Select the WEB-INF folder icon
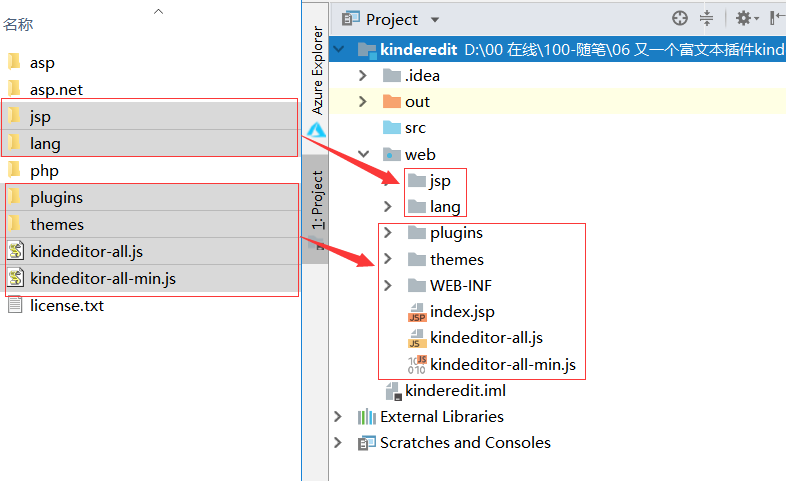The image size is (786, 481). (x=417, y=286)
